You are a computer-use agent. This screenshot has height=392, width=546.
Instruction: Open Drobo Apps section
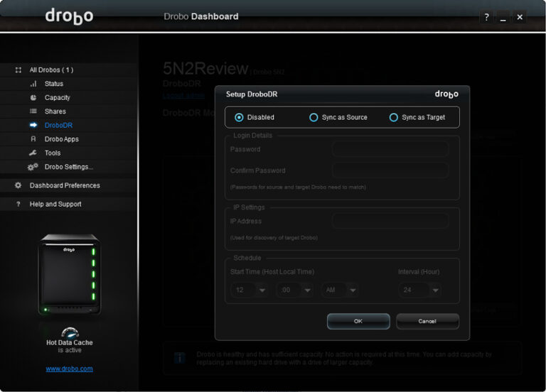coord(62,139)
